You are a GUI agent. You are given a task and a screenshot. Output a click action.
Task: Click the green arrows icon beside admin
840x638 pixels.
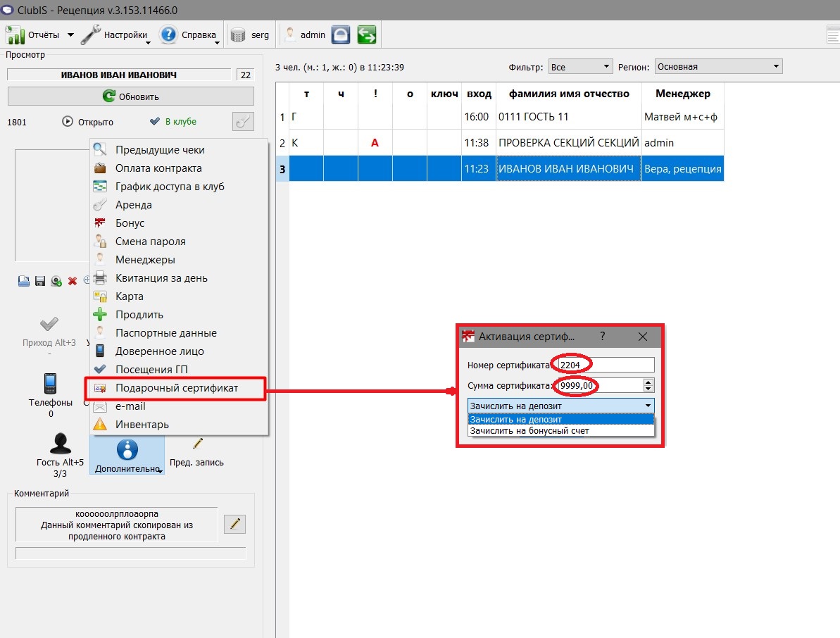(366, 35)
